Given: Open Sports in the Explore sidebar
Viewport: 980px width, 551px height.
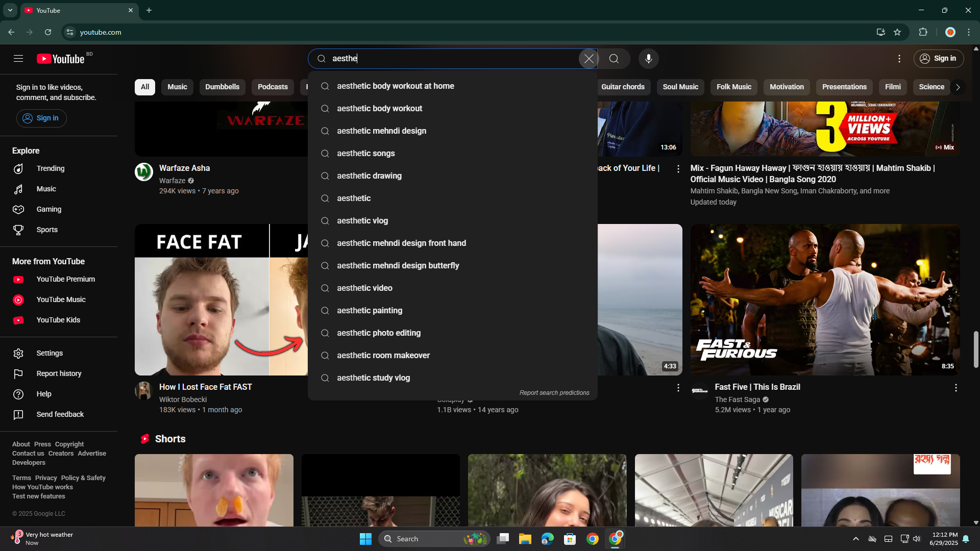Looking at the screenshot, I should pos(59,230).
